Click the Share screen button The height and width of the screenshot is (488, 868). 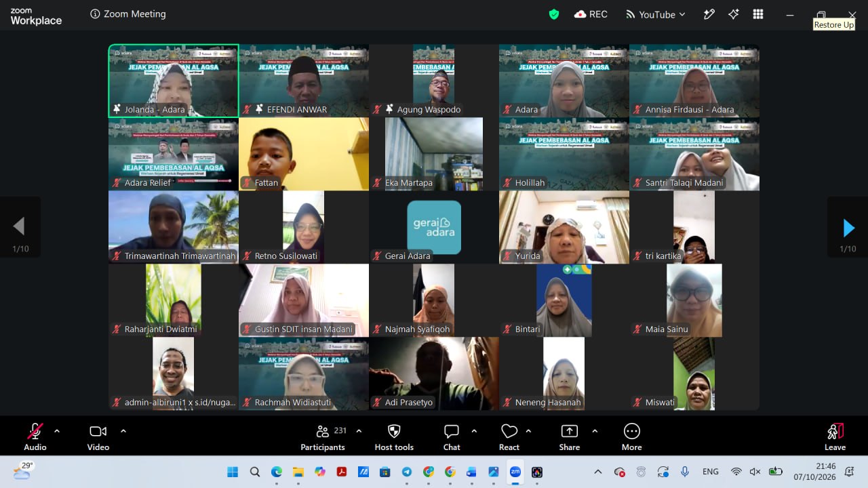coord(570,436)
